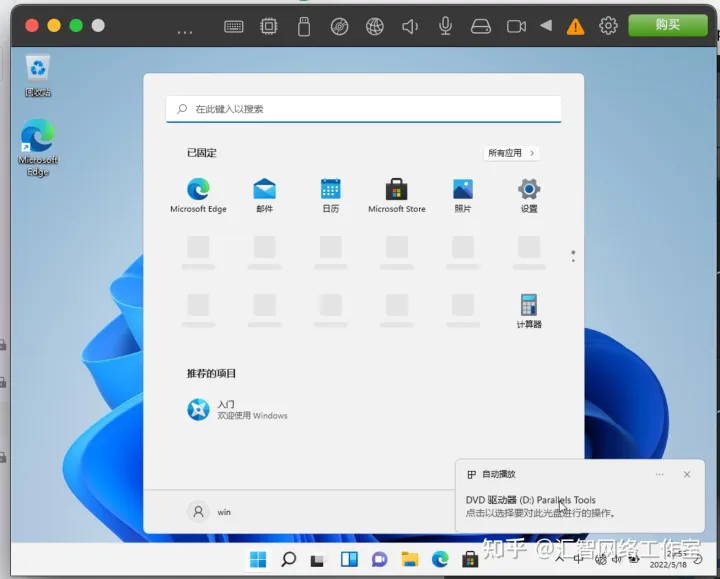Image resolution: width=720 pixels, height=579 pixels.
Task: Open recommended item 入门 Get Started
Action: point(237,410)
